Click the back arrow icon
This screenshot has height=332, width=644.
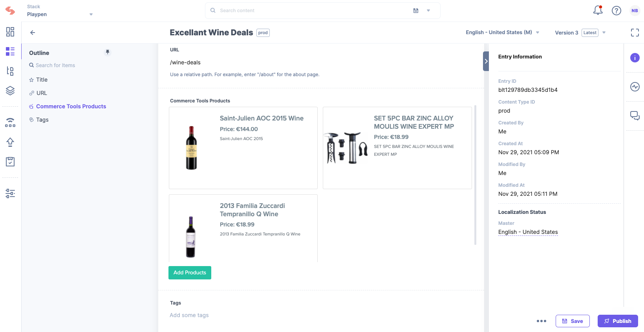33,33
